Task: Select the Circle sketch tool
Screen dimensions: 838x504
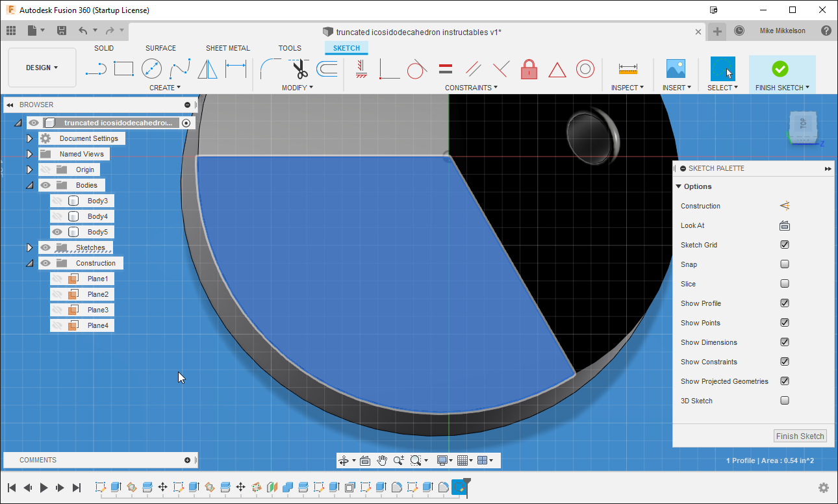Action: click(151, 69)
